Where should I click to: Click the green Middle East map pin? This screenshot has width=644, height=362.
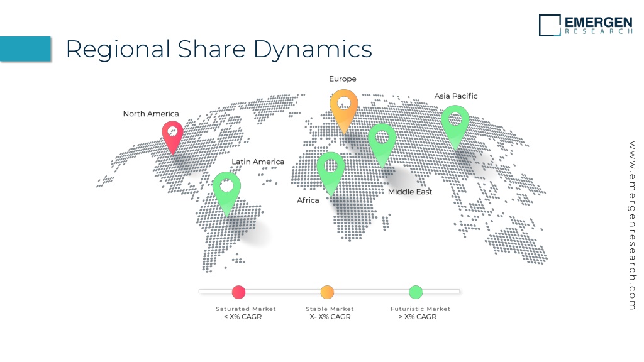[x=382, y=145]
